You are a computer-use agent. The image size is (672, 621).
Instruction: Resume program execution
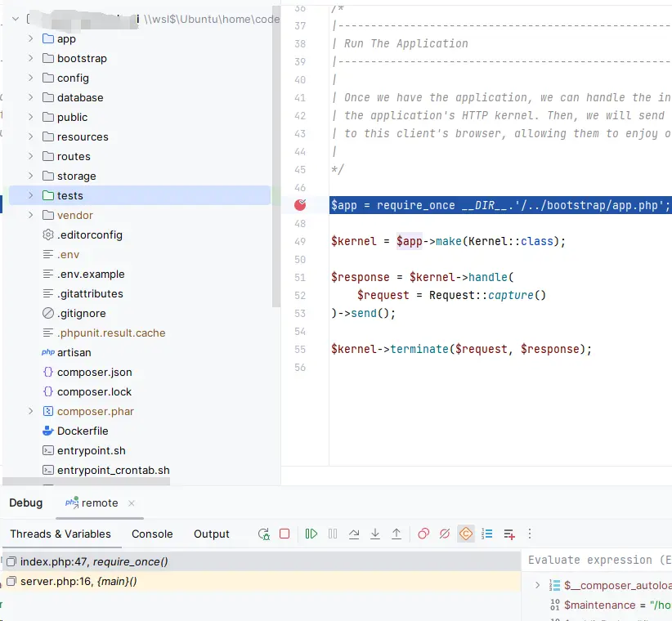coord(311,534)
